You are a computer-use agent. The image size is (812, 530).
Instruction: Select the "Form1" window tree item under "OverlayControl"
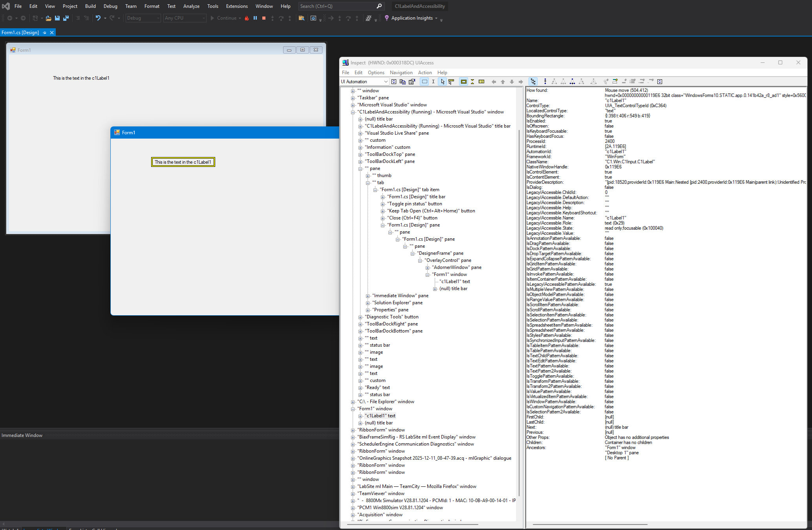[450, 274]
